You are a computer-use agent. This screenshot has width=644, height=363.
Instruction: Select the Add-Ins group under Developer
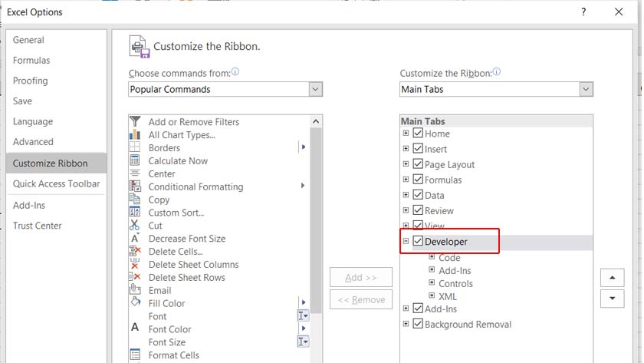coord(455,270)
